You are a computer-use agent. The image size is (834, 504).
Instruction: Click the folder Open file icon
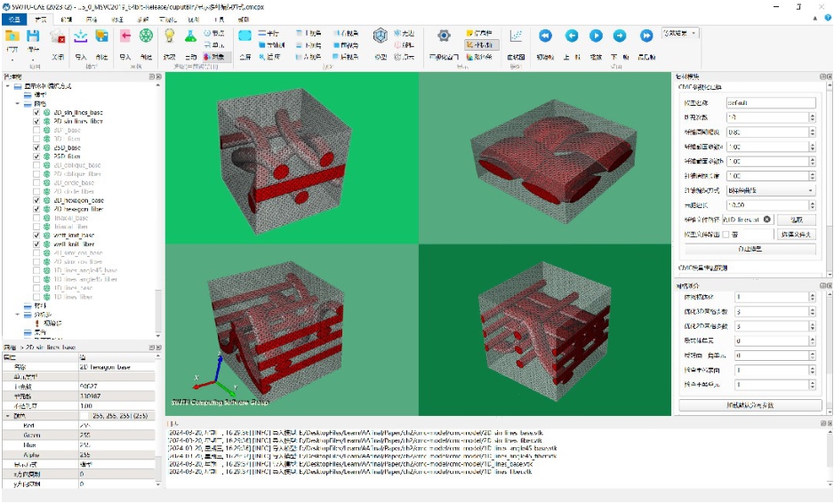(12, 36)
